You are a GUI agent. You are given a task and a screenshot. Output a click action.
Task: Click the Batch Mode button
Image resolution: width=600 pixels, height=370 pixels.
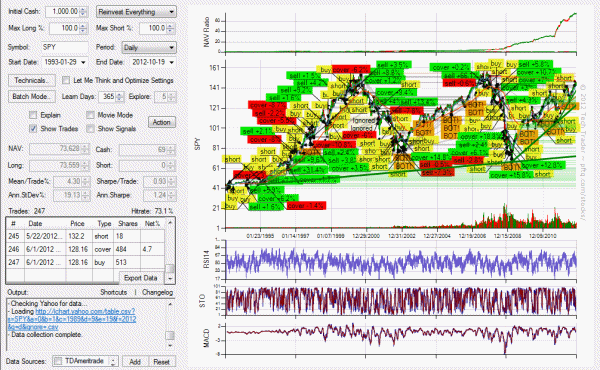click(32, 96)
